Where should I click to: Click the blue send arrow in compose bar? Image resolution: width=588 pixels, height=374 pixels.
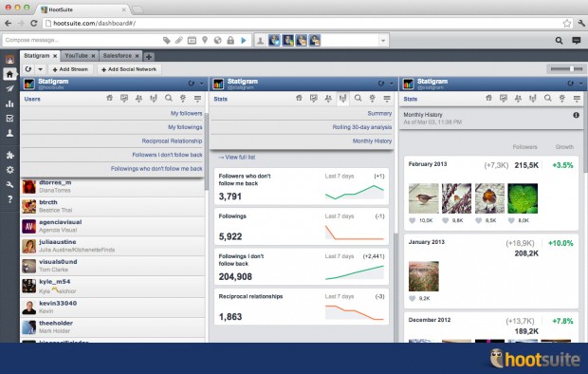click(x=244, y=40)
